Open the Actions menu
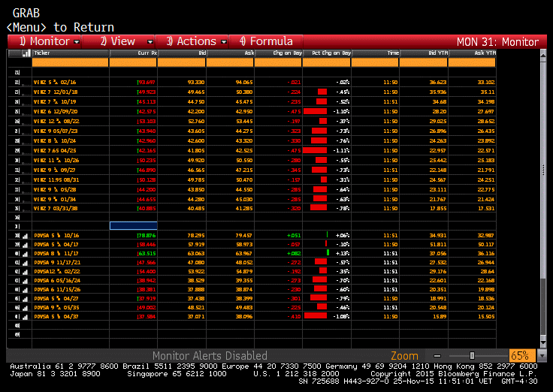This screenshot has height=392, width=553. (192, 41)
